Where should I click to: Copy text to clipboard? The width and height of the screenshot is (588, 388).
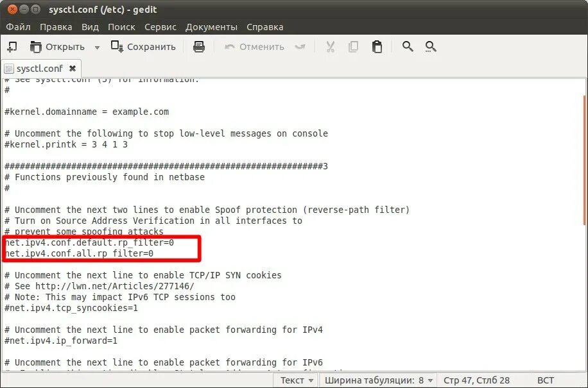coord(354,46)
